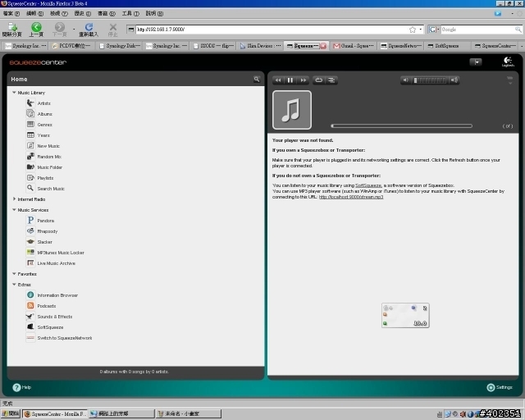Open the SoftSqueeze icon

[x=30, y=326]
